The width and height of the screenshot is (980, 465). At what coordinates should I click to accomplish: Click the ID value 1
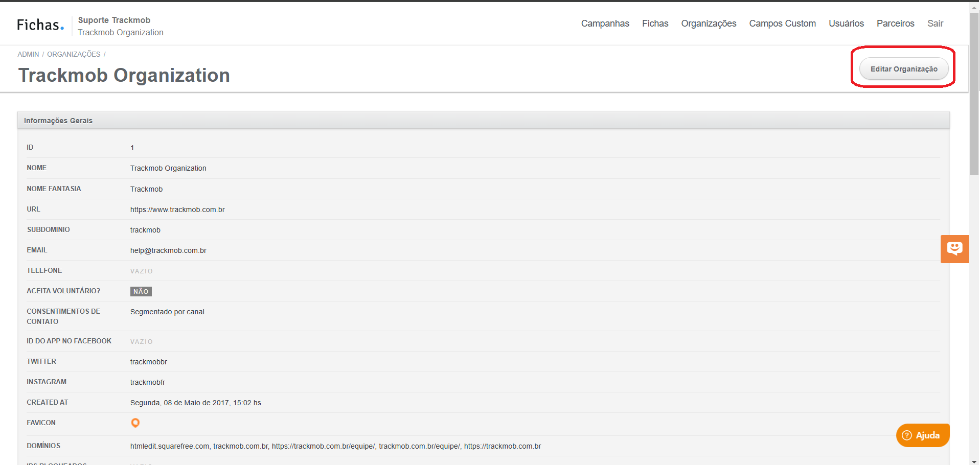coord(132,148)
